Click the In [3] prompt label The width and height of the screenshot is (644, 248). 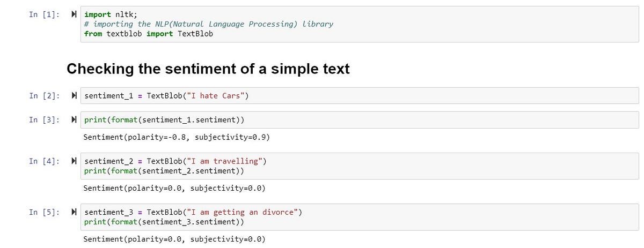[x=45, y=119]
